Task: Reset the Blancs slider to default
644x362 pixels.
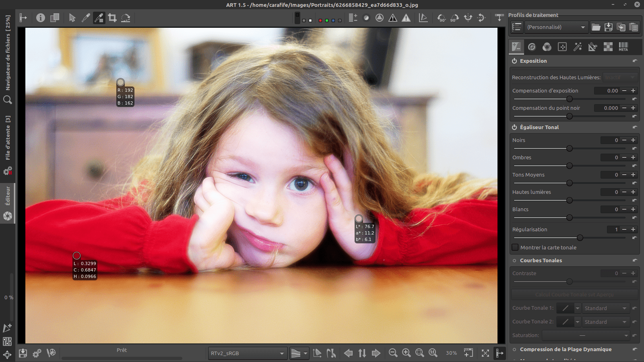Action: (x=635, y=218)
